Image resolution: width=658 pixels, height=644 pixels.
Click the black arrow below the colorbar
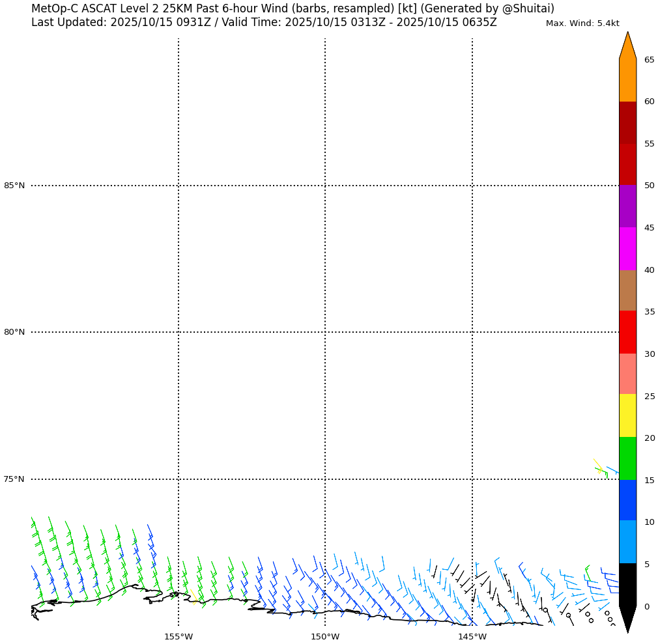(x=627, y=619)
